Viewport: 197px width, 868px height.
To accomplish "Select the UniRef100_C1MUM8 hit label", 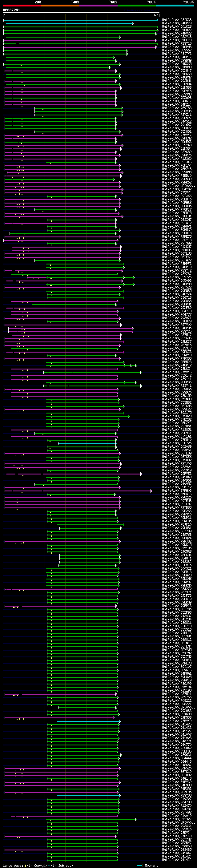I will [177, 67].
